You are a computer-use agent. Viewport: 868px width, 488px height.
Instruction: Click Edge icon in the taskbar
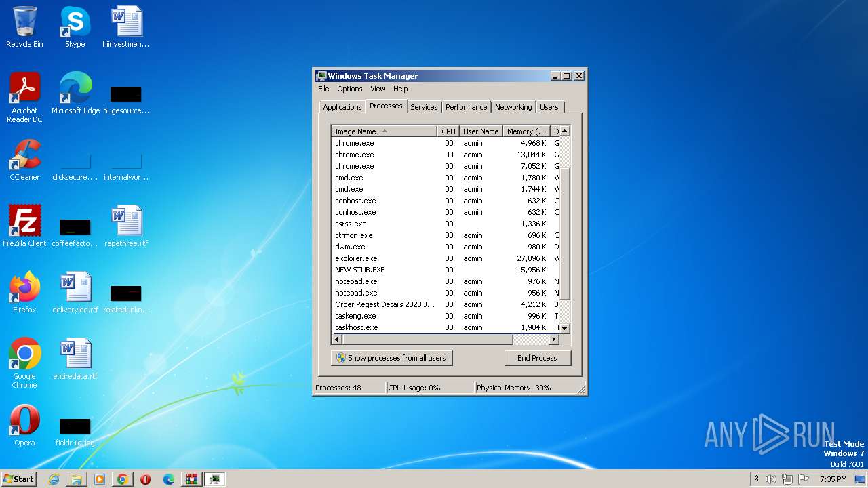pos(169,479)
